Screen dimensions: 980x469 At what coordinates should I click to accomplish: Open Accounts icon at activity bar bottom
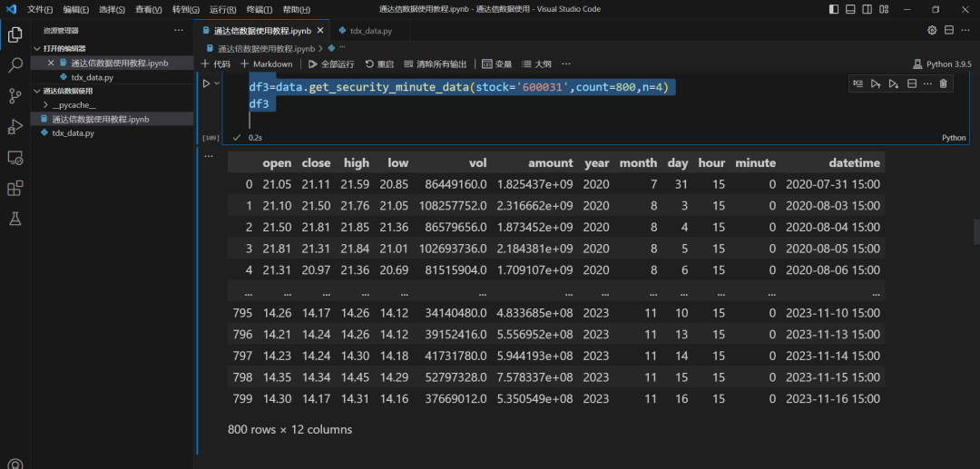tap(15, 464)
